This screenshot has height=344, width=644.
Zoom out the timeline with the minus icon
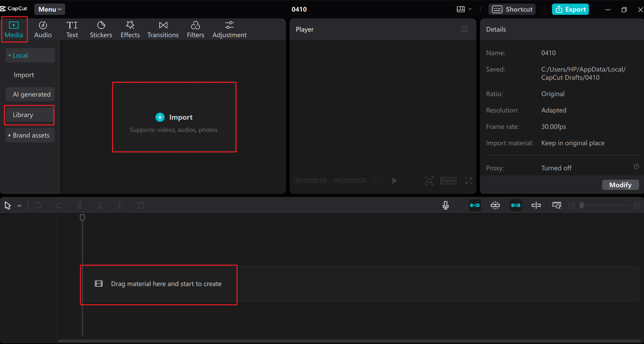click(572, 205)
